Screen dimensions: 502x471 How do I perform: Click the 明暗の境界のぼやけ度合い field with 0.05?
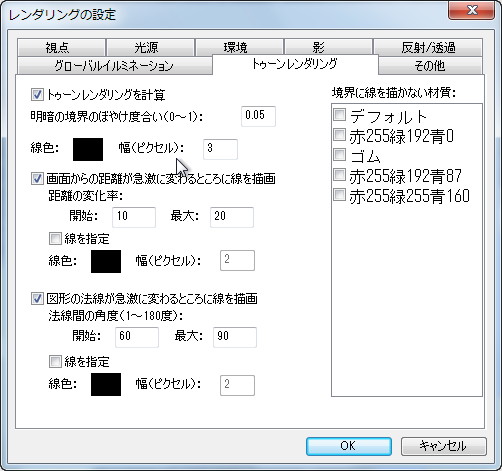pos(258,116)
